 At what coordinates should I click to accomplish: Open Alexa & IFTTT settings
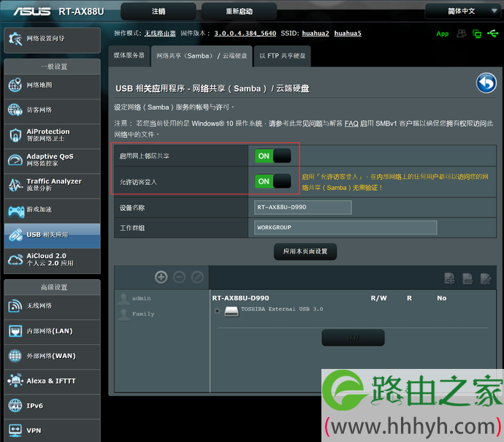pos(52,381)
